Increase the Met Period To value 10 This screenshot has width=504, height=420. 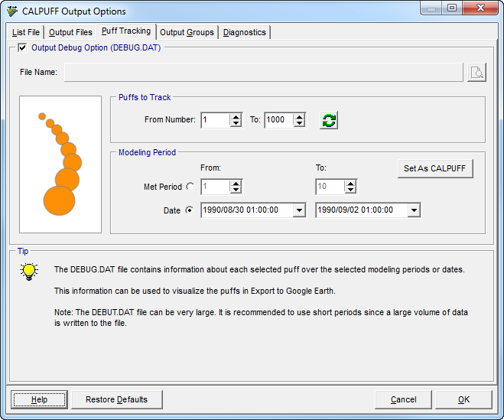[351, 184]
